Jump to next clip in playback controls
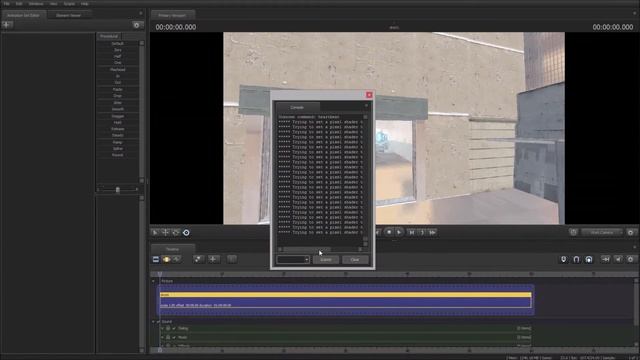The width and height of the screenshot is (640, 360). [411, 232]
